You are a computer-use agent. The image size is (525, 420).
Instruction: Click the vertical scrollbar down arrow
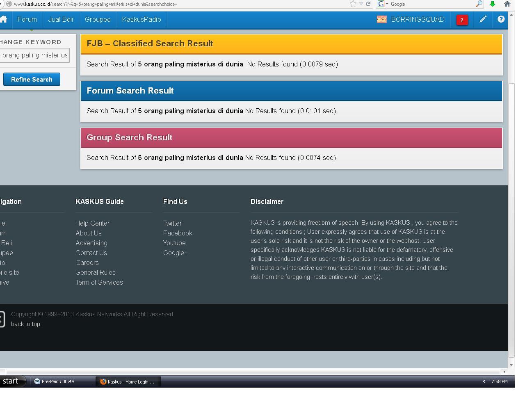(511, 365)
